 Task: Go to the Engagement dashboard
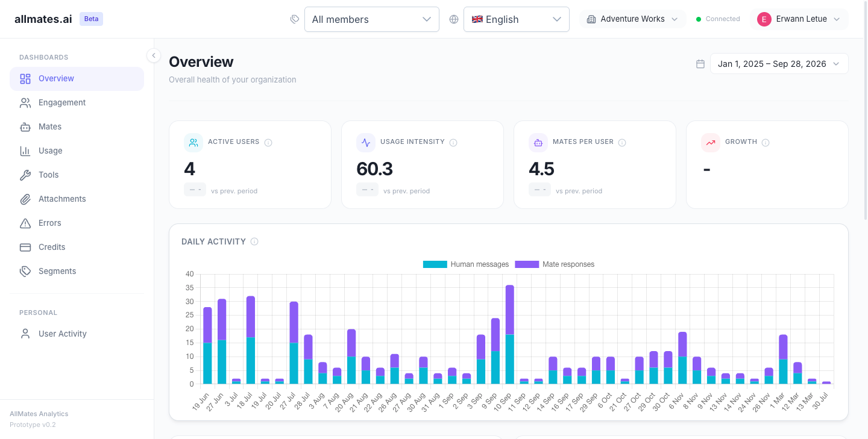click(77, 103)
